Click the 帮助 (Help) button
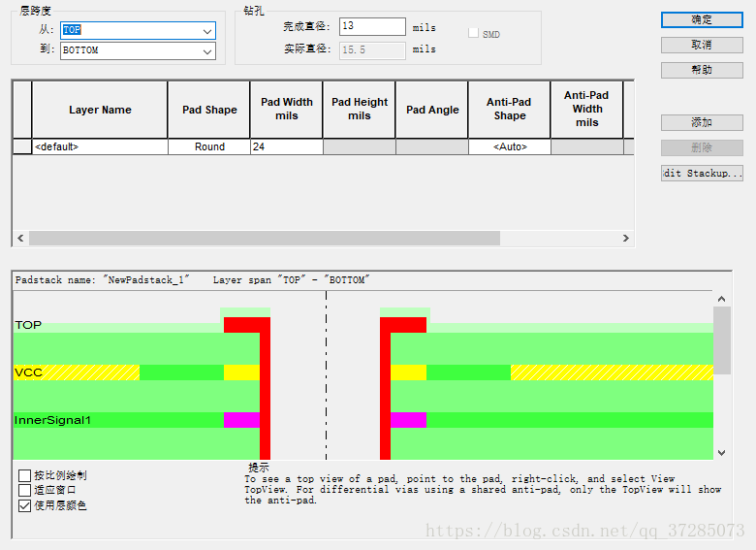This screenshot has height=550, width=756. coord(702,70)
